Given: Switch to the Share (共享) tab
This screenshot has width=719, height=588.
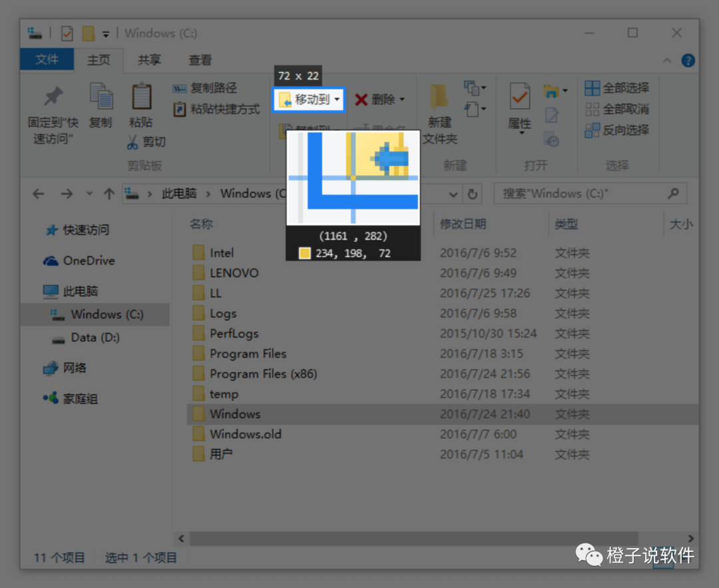Looking at the screenshot, I should coord(150,60).
